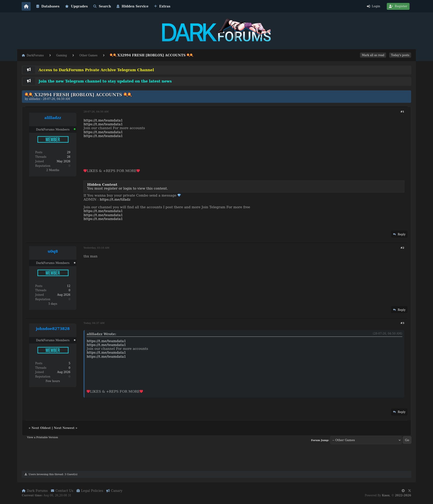433x504 pixels.
Task: Click the reputation value 0 for alilladzz
Action: 69,166
